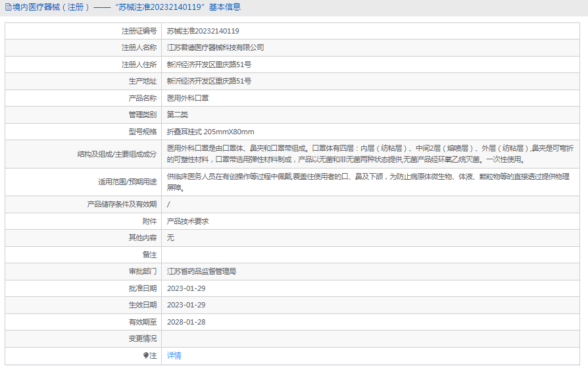Click the bulb icon beside 注 label
This screenshot has height=368, width=588.
point(146,355)
